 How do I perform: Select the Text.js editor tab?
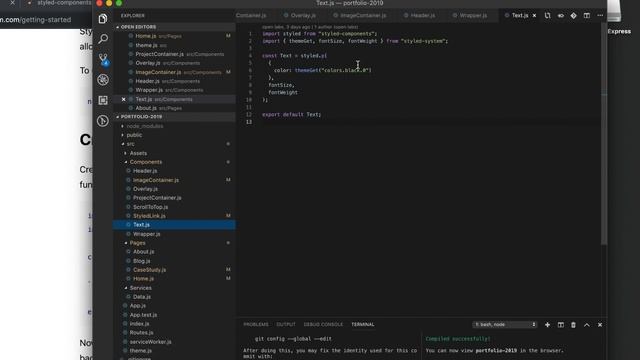click(520, 16)
